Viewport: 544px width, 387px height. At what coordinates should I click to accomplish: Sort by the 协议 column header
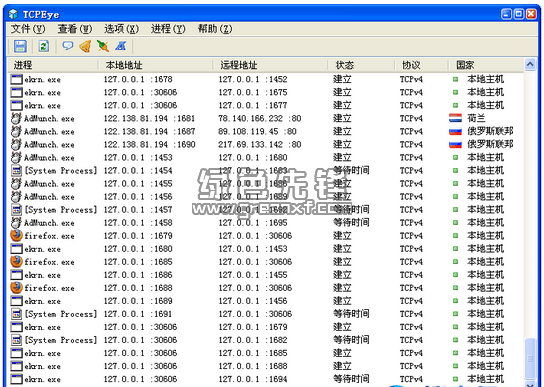pyautogui.click(x=421, y=65)
